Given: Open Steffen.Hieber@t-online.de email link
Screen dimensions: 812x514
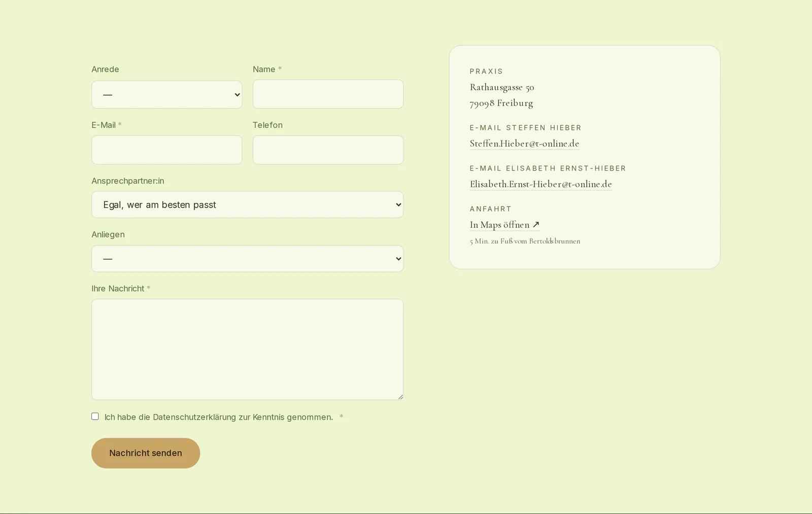Looking at the screenshot, I should tap(524, 144).
